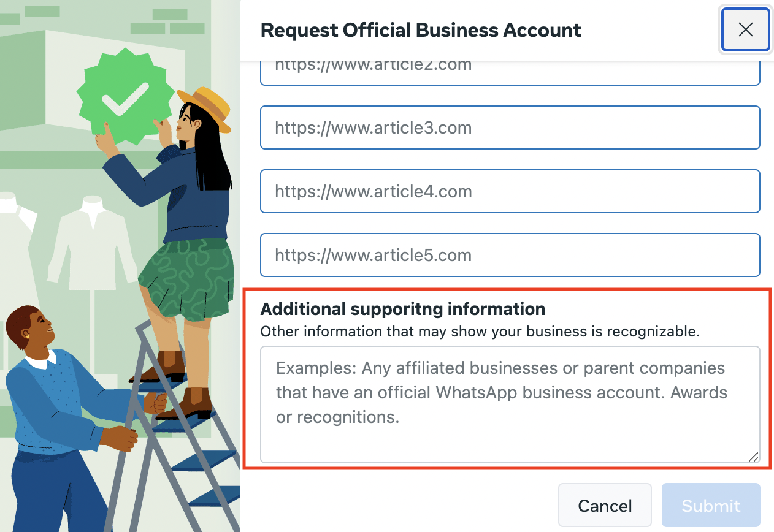Click the man's earring in illustration

26,335
